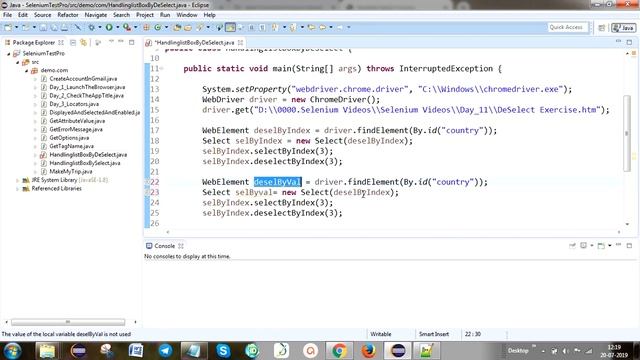
Task: Click the Quick Access search field
Action: pos(567,27)
